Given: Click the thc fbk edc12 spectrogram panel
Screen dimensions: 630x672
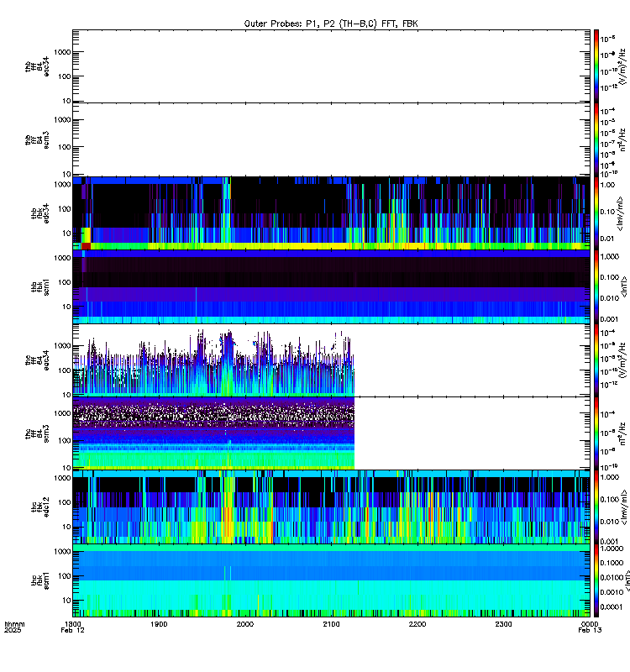Looking at the screenshot, I should pos(331,507).
